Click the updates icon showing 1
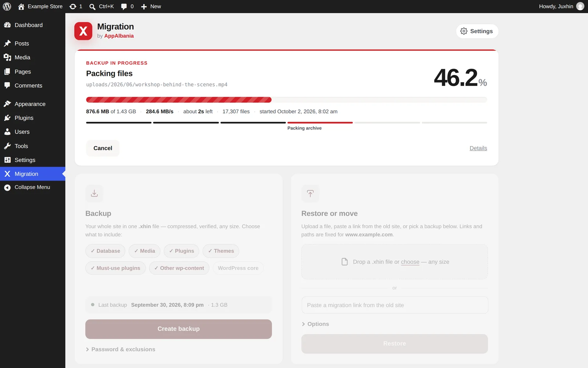588x368 pixels. click(73, 6)
